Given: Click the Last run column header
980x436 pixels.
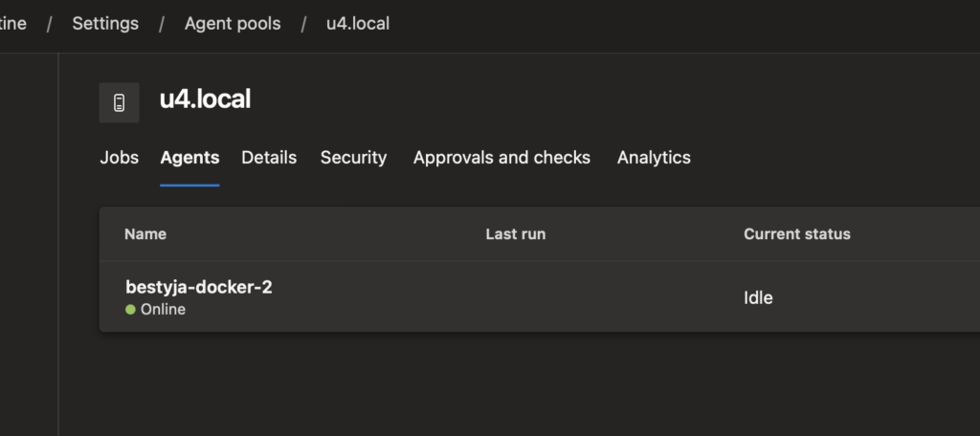Looking at the screenshot, I should click(x=515, y=234).
